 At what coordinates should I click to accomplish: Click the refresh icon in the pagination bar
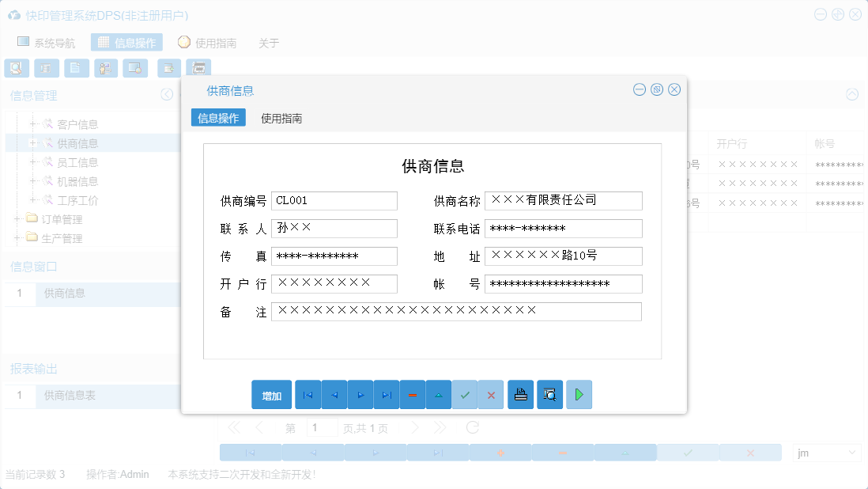pyautogui.click(x=472, y=426)
